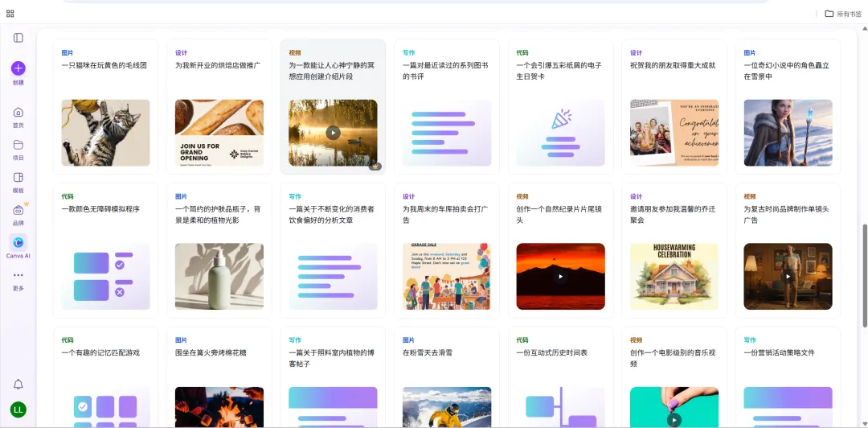Open the interactive timeline code icon
This screenshot has width=868, height=428.
tap(561, 407)
